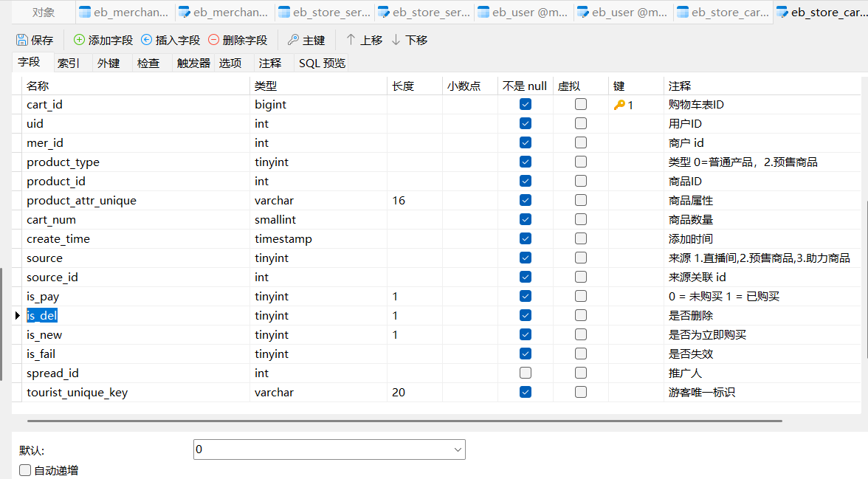Switch to the first eb_store_car... tab
The image size is (868, 479).
723,13
